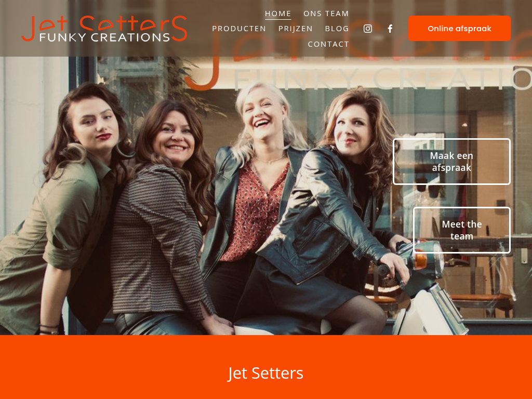Go to the HOME menu item
The width and height of the screenshot is (532, 399).
coord(278,14)
